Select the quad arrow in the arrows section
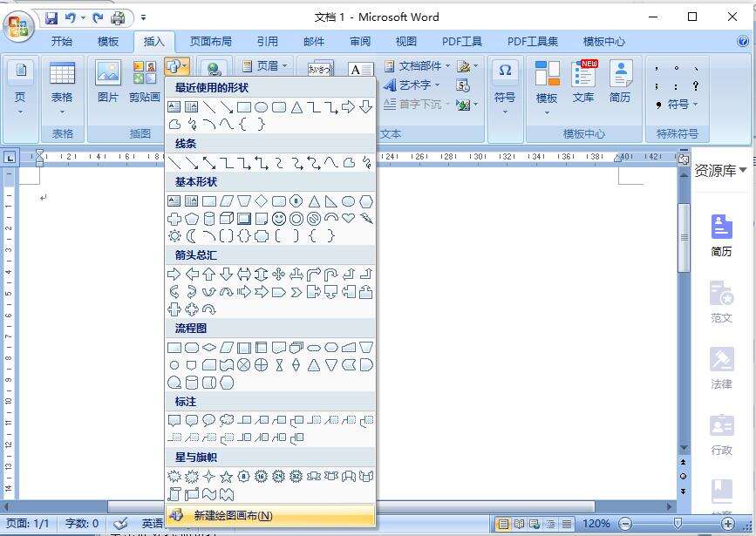This screenshot has width=756, height=536. [279, 275]
